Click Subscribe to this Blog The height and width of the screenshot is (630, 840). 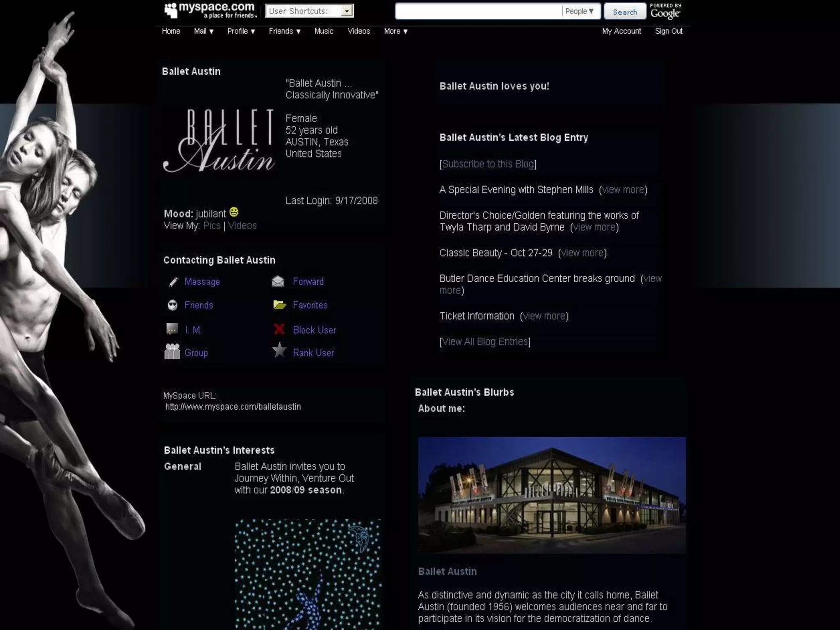[x=488, y=164]
